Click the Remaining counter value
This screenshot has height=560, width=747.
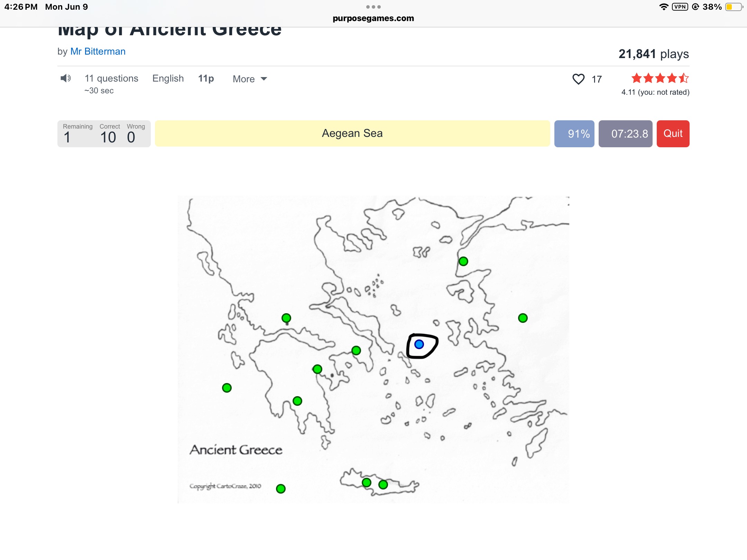click(67, 137)
